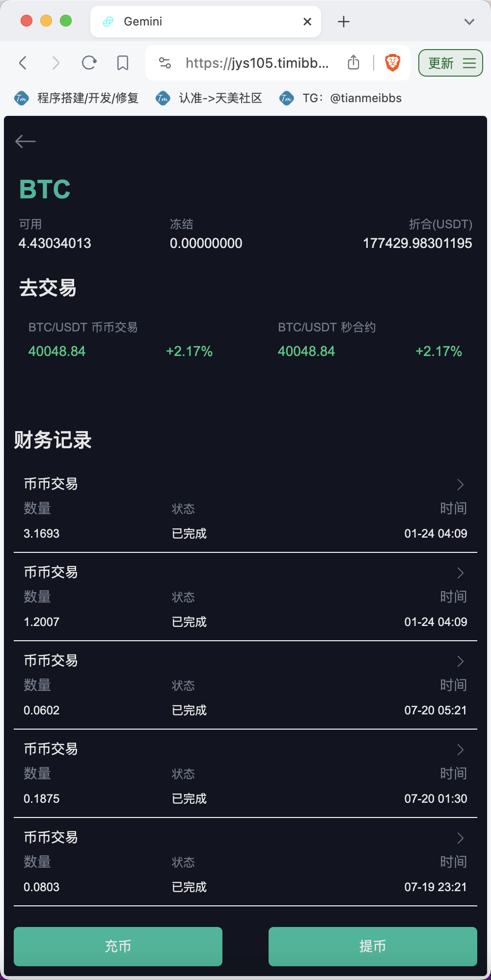Click the share icon in the address bar
The height and width of the screenshot is (980, 491).
coord(354,62)
